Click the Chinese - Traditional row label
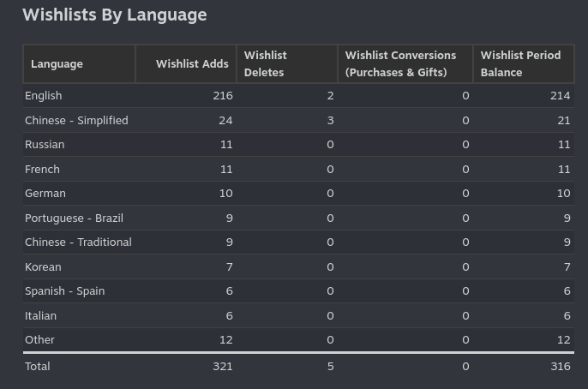The height and width of the screenshot is (389, 588). click(x=78, y=242)
